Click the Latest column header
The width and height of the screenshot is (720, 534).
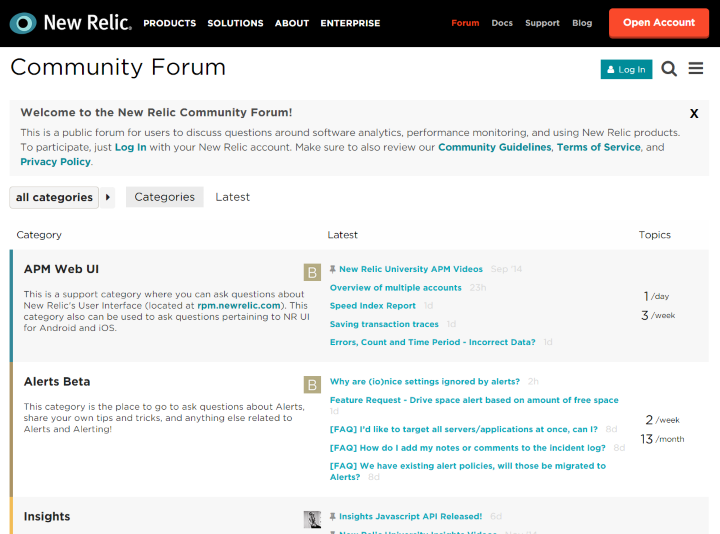342,235
